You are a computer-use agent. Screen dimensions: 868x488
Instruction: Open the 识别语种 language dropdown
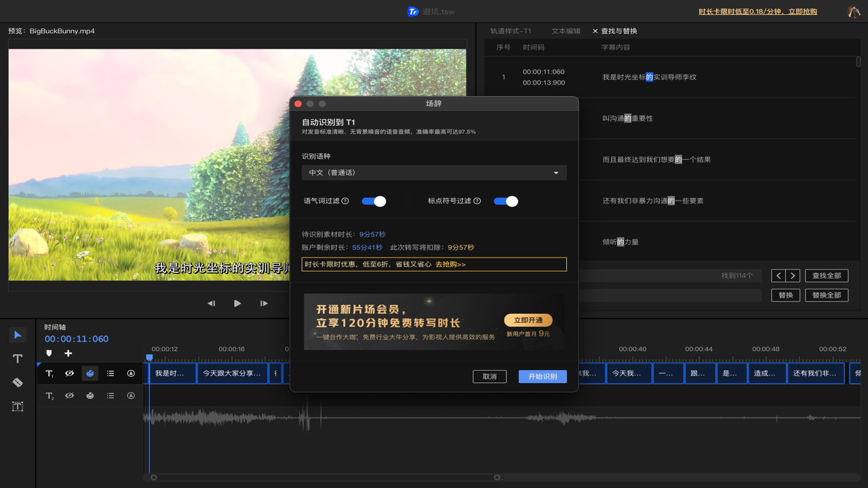coord(434,173)
